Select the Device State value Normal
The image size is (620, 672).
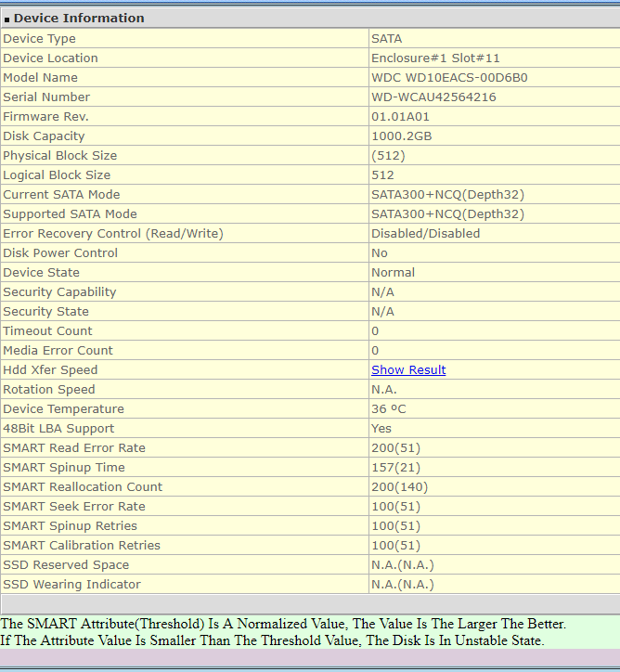coord(393,273)
